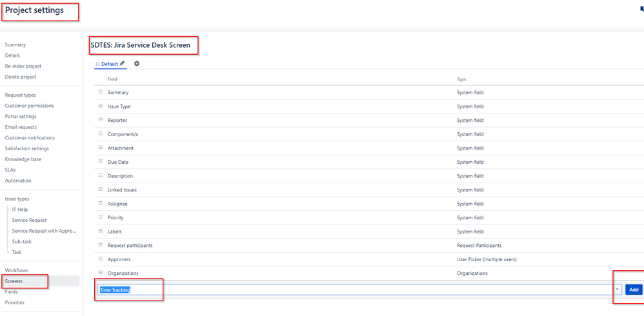The image size is (644, 316).
Task: Click the drag handle beside Due Date
Action: (101, 162)
